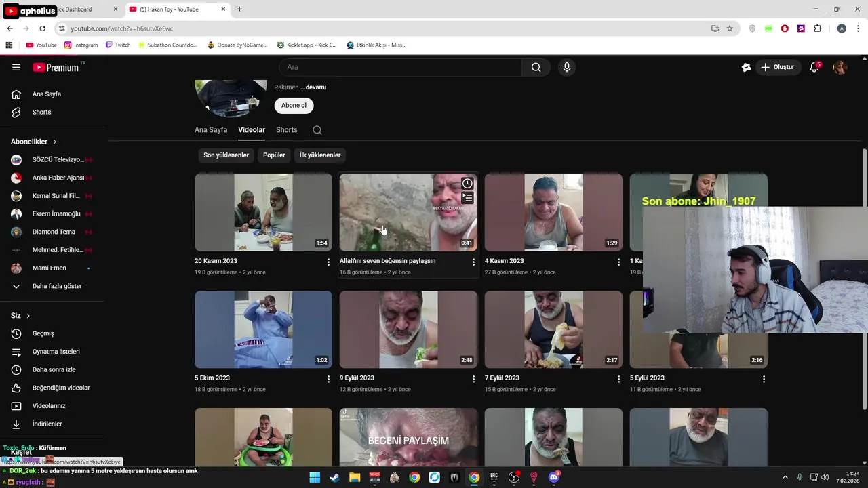Expand channel description with ...devamı
The height and width of the screenshot is (488, 868).
313,87
